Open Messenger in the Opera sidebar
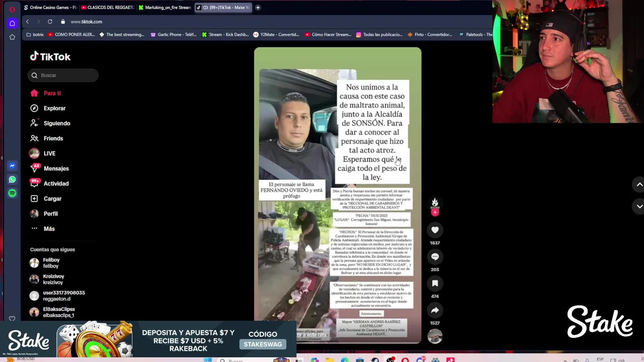Viewport: 644px width, 362px height. [12, 165]
